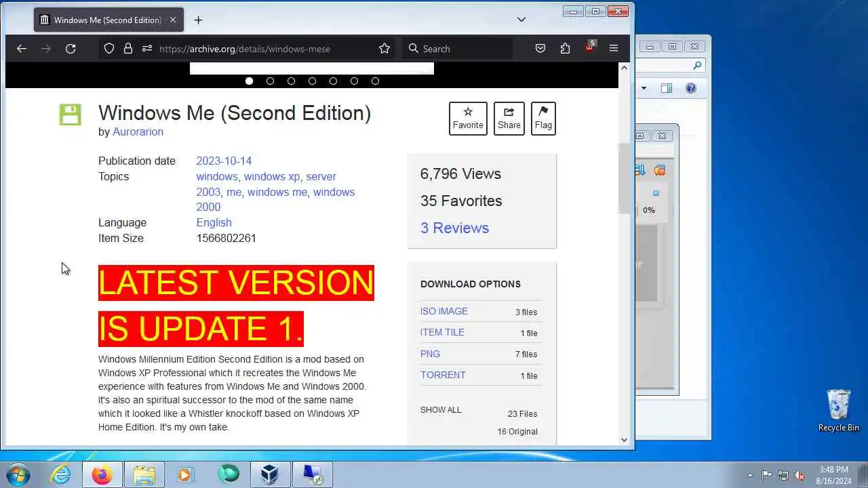Click the scrollbar down arrow
The width and height of the screenshot is (868, 488).
tap(625, 440)
